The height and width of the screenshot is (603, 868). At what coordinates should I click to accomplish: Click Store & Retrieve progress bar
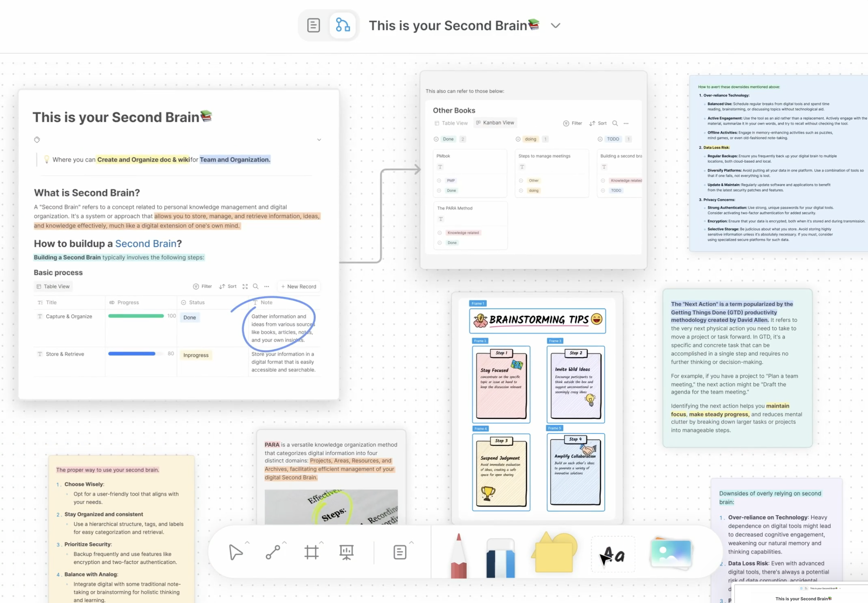click(x=132, y=354)
